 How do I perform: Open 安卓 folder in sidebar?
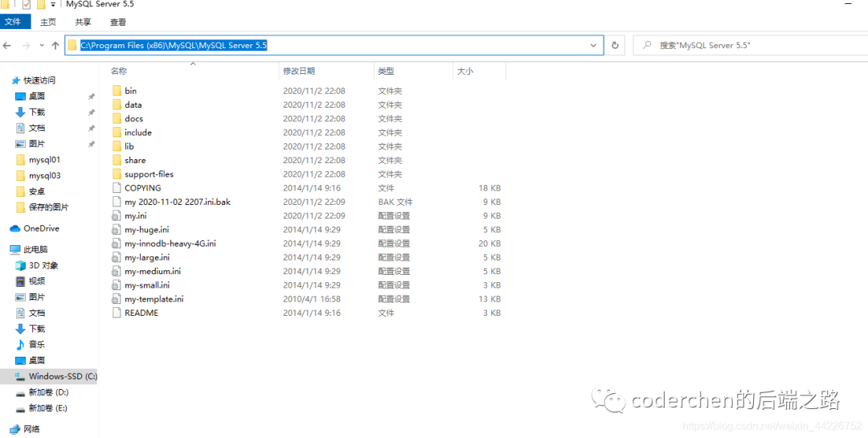pyautogui.click(x=37, y=191)
